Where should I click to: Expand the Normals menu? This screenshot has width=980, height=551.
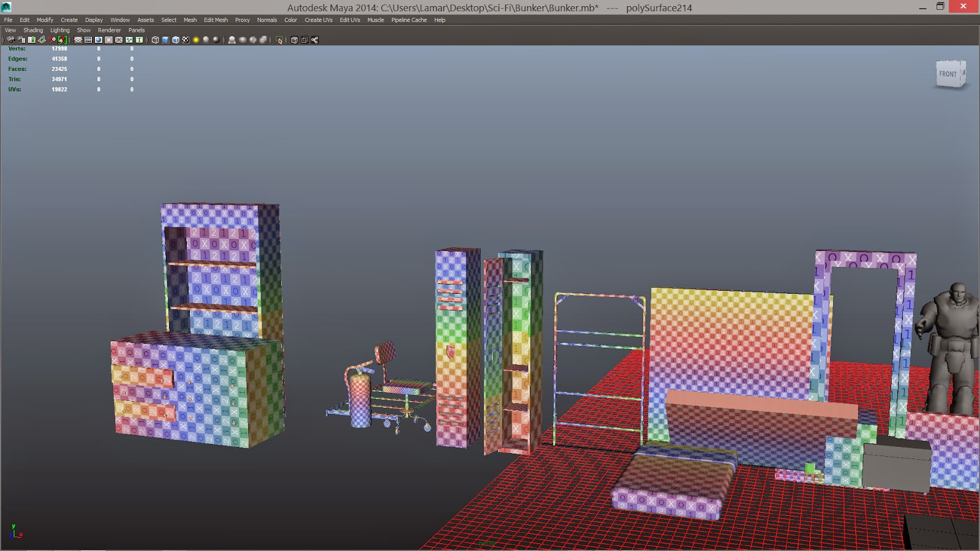[267, 20]
